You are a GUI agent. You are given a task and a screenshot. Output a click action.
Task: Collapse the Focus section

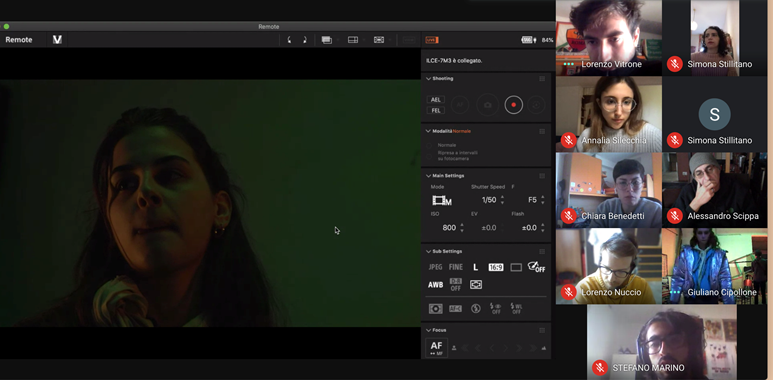(x=428, y=330)
